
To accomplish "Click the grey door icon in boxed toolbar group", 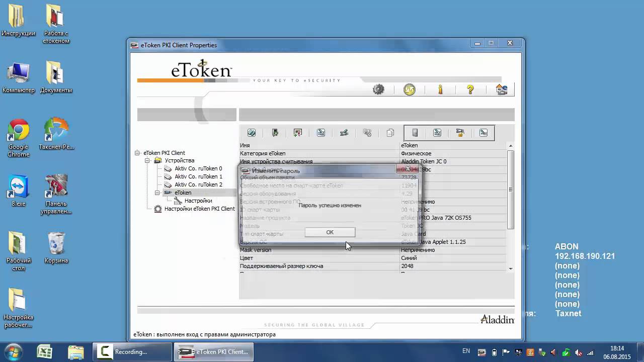I will (415, 133).
